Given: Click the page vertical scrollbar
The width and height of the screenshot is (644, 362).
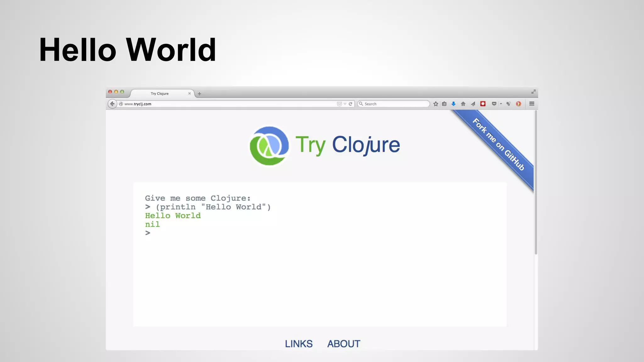Looking at the screenshot, I should [x=536, y=182].
